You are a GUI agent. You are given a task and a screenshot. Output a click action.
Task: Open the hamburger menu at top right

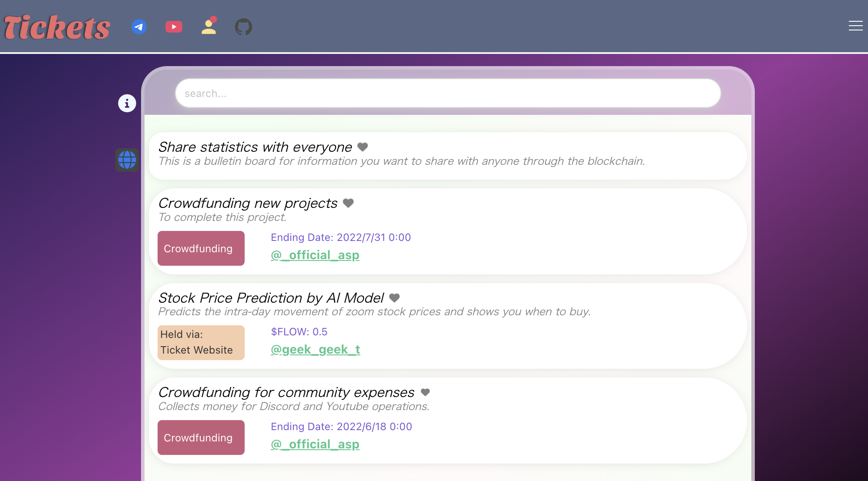[x=856, y=26]
